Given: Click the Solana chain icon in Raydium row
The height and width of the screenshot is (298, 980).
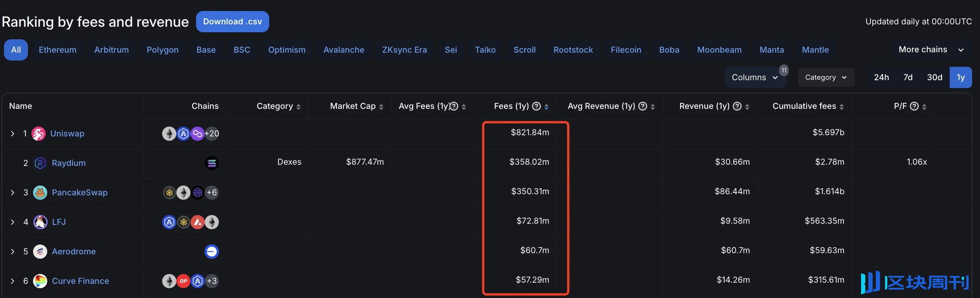Looking at the screenshot, I should point(212,163).
